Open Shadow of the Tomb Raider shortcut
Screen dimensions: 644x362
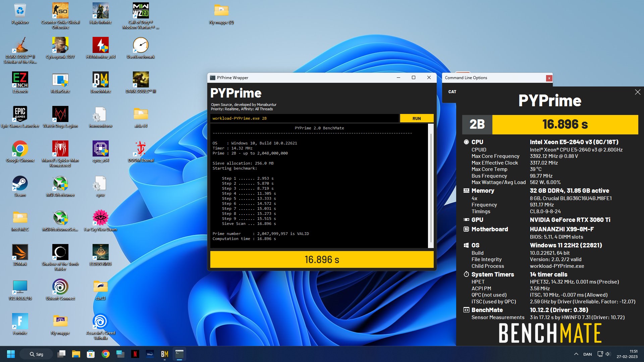point(60,257)
